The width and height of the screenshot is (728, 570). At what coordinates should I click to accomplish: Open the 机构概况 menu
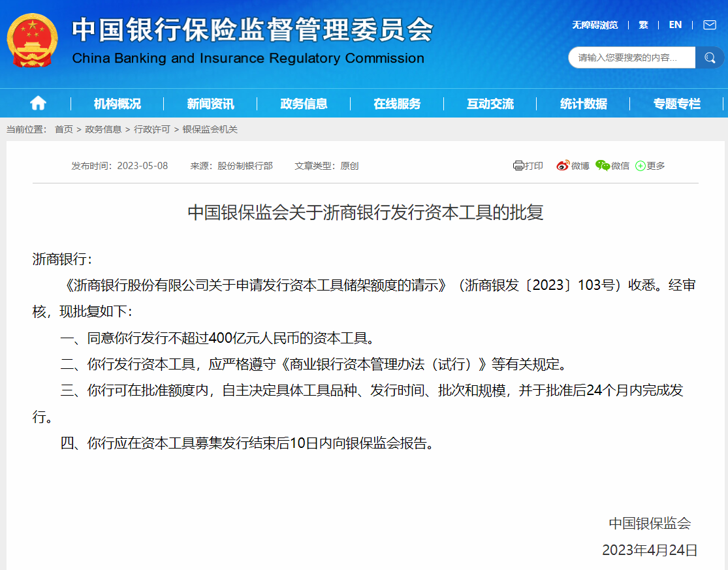click(117, 104)
